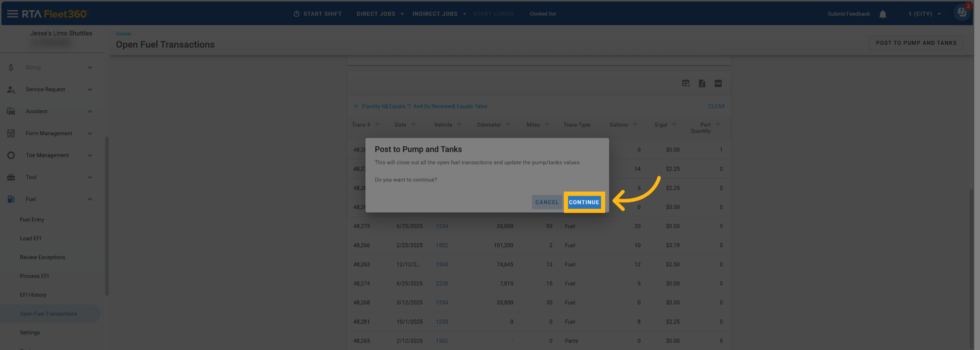
Task: Export the grid to PDF
Action: point(718,84)
